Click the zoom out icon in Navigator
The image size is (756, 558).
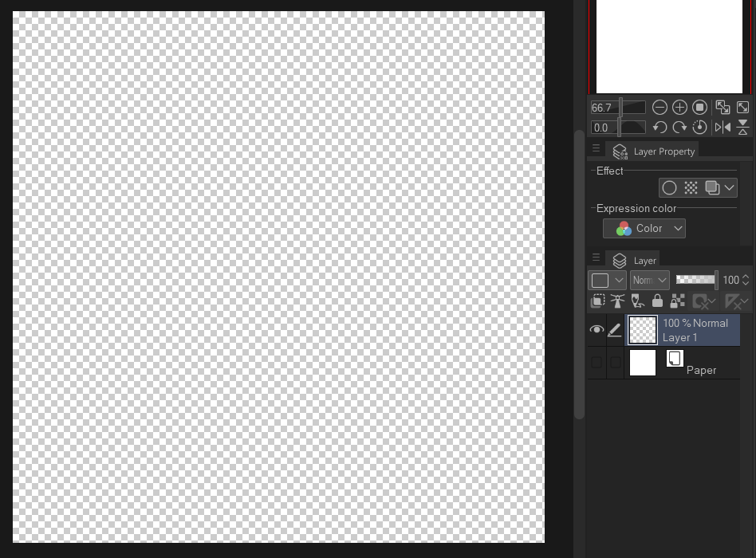[x=660, y=107]
